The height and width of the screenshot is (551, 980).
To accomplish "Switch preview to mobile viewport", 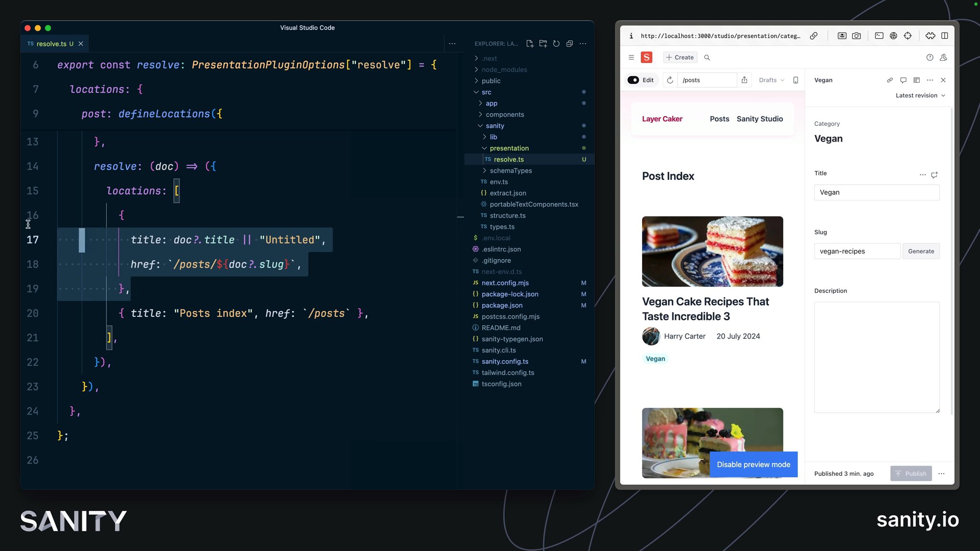I will point(796,80).
